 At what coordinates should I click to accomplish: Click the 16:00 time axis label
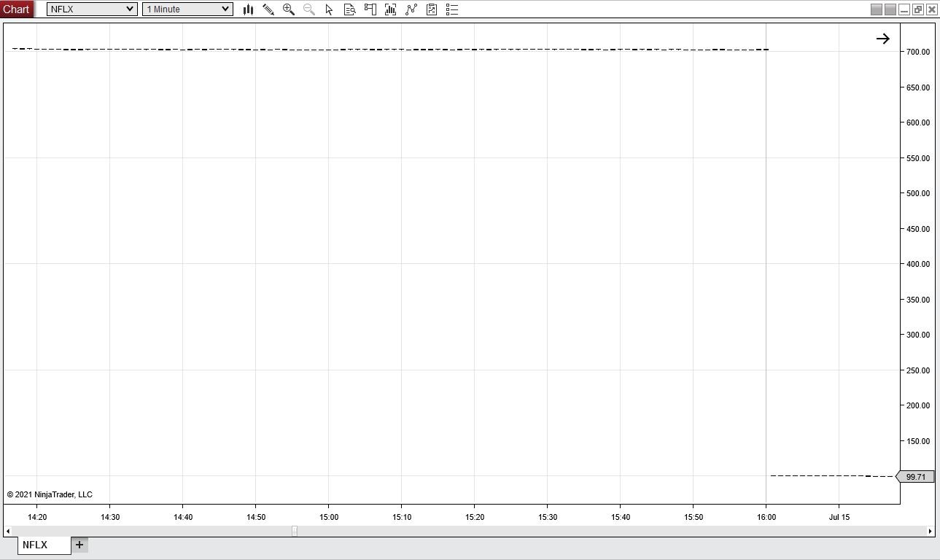[766, 517]
